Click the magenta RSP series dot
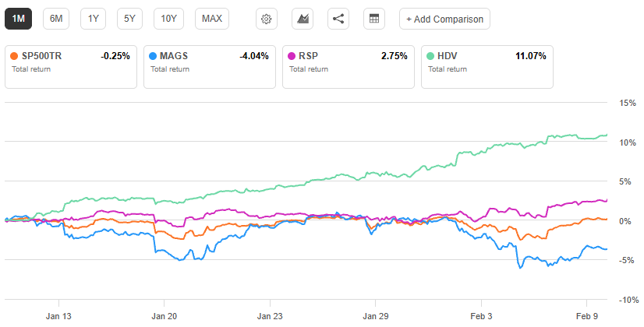 pos(292,56)
